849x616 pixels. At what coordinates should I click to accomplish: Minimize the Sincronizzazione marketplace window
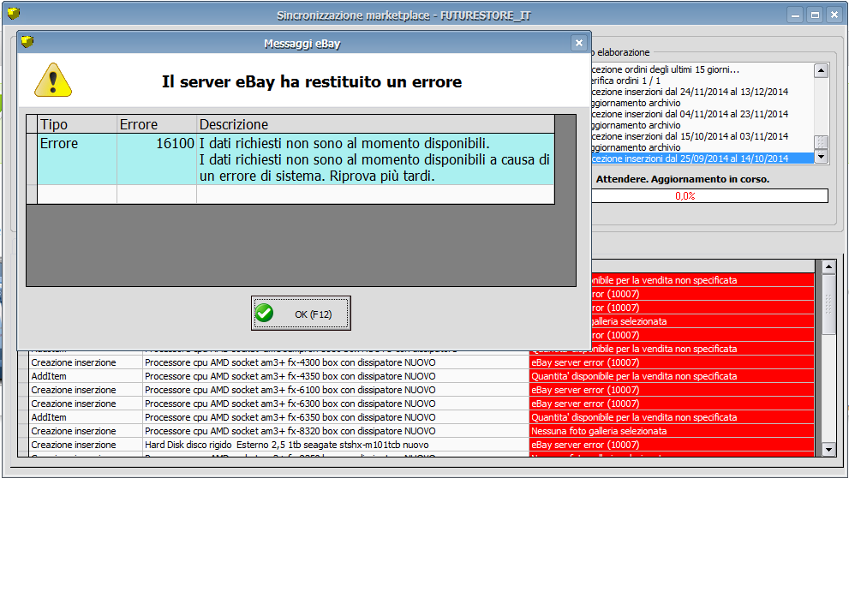[795, 15]
